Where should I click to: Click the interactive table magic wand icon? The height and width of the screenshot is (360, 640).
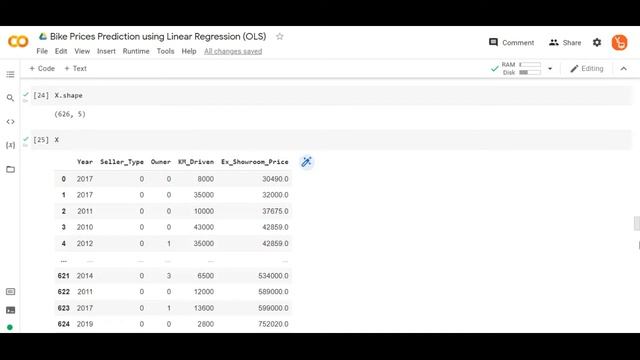tap(307, 162)
